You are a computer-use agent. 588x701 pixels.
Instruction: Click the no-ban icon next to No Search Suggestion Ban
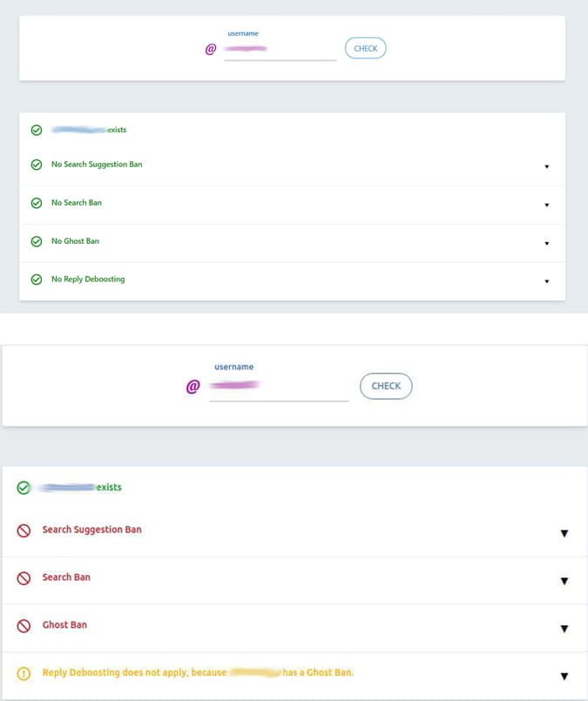[x=35, y=164]
